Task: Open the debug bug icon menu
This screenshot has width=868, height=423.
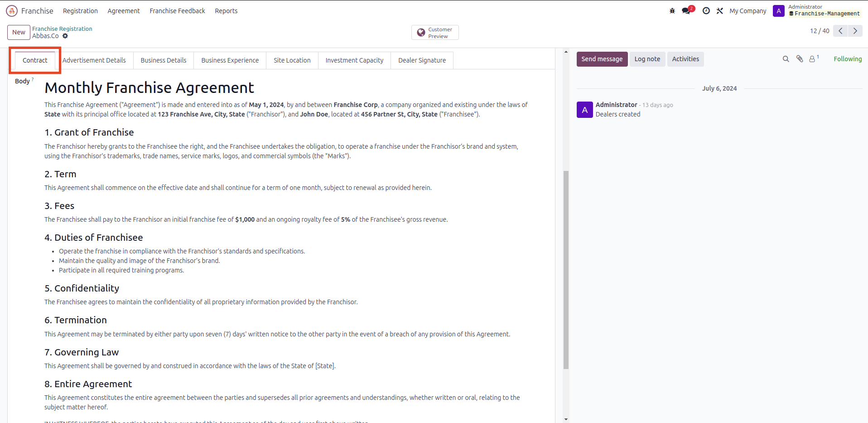Action: (672, 11)
